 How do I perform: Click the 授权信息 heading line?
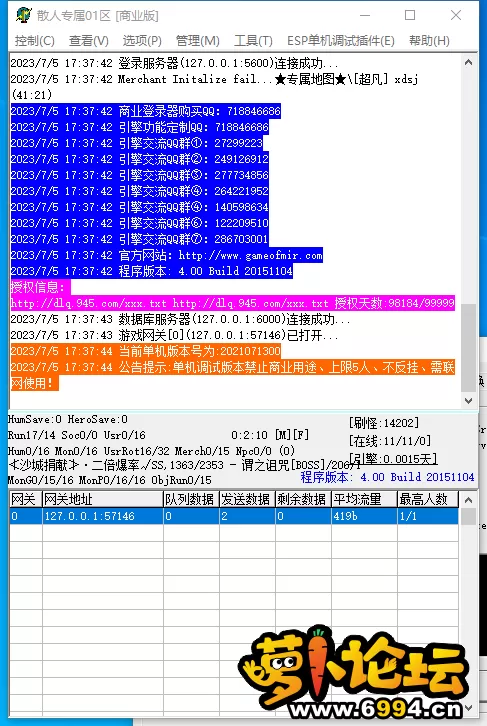[x=40, y=287]
